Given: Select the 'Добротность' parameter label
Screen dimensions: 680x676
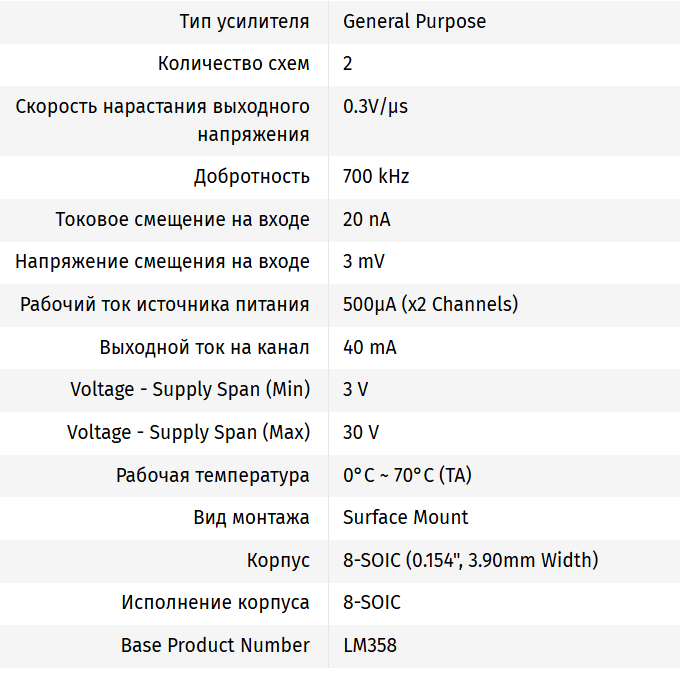Looking at the screenshot, I should tap(252, 177).
